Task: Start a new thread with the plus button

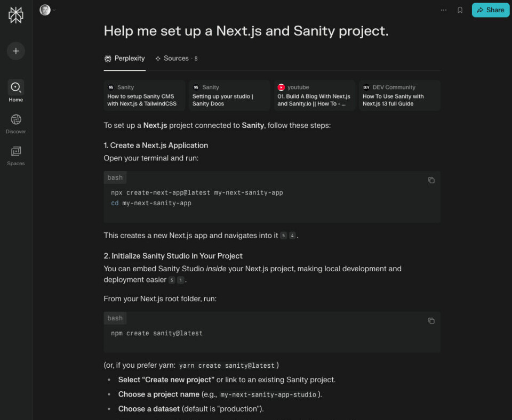Action: pos(15,51)
